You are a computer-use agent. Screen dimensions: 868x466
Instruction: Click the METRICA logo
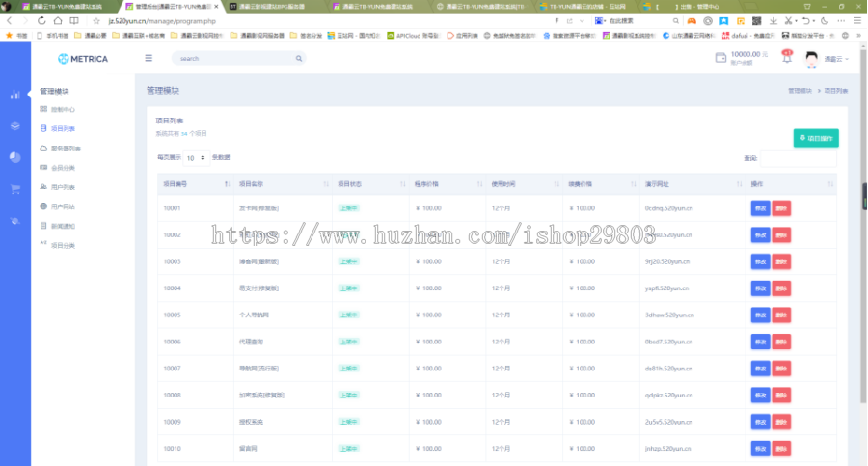pyautogui.click(x=83, y=59)
